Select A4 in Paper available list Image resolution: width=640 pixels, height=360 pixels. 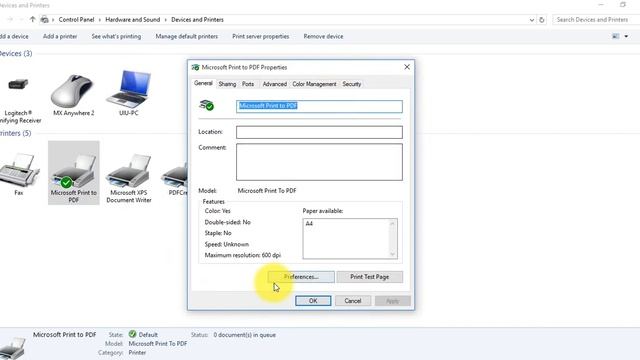[309, 224]
